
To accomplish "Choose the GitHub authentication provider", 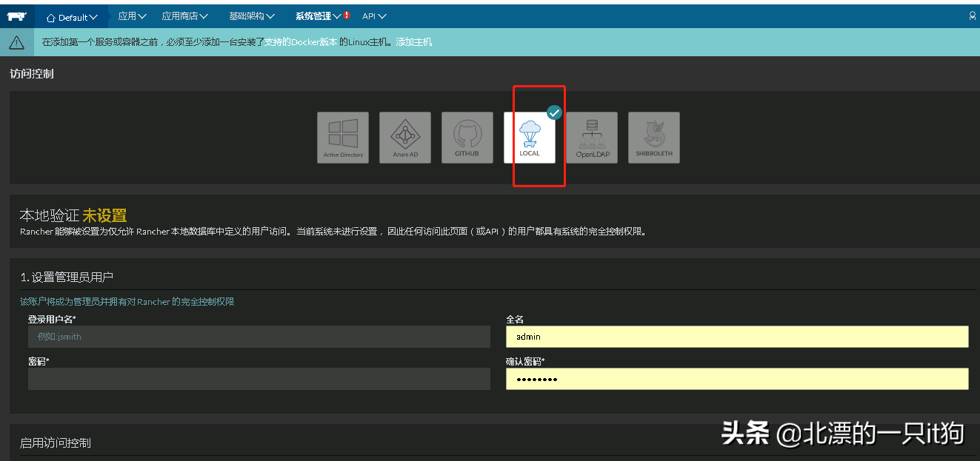I will pos(467,138).
